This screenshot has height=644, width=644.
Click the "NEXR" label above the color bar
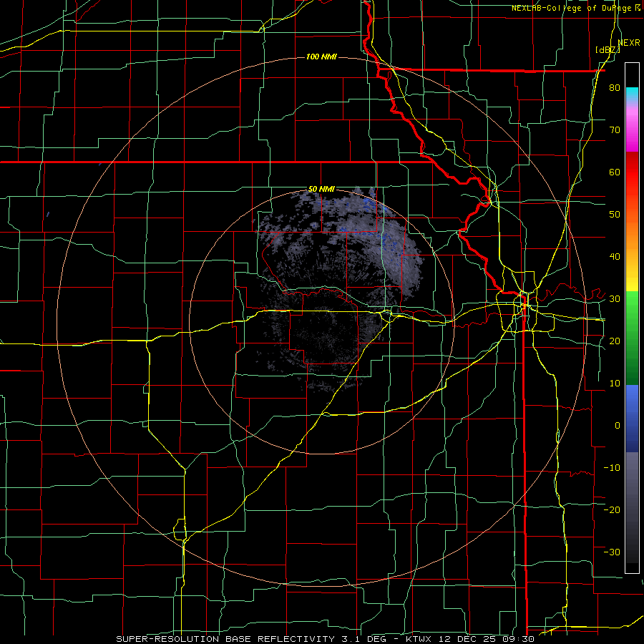pyautogui.click(x=629, y=43)
